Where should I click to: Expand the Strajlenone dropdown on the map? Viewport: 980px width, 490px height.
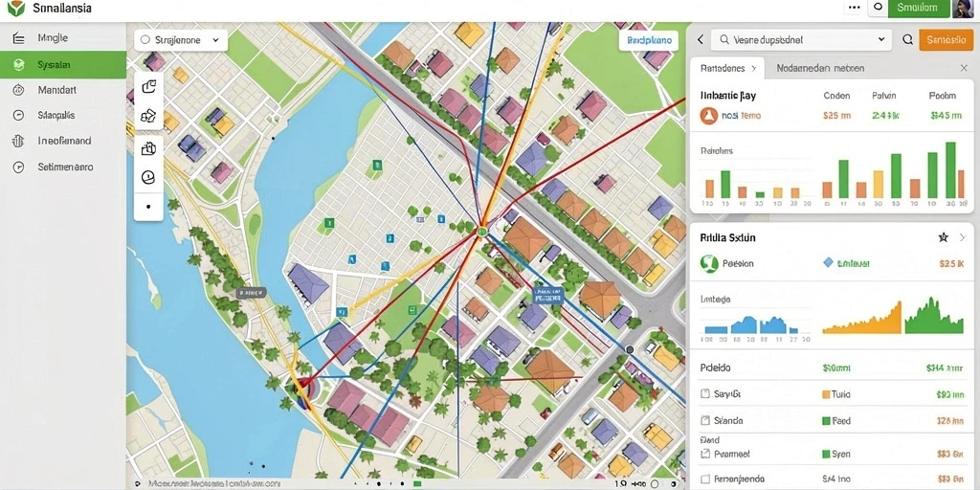pos(181,40)
